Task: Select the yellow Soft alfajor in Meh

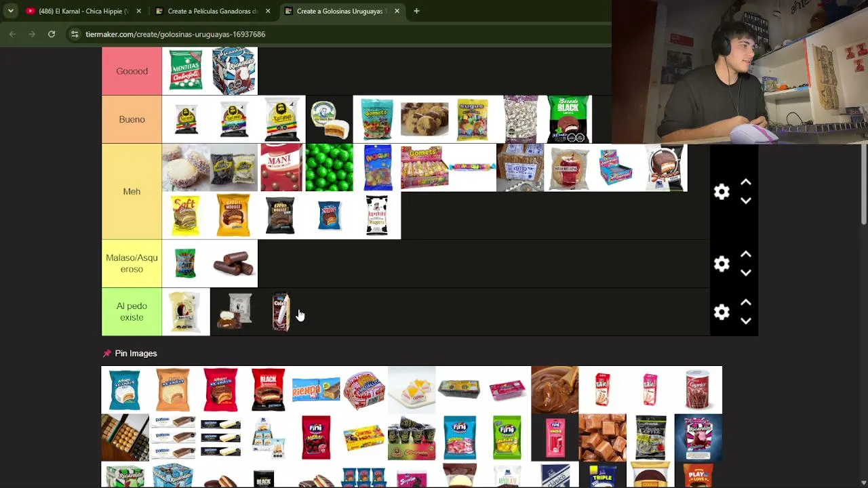Action: point(186,216)
